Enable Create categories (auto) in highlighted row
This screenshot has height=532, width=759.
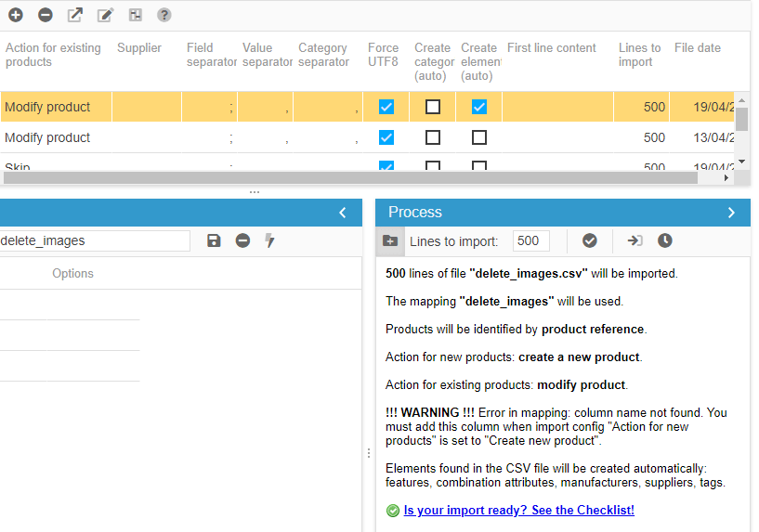[433, 107]
